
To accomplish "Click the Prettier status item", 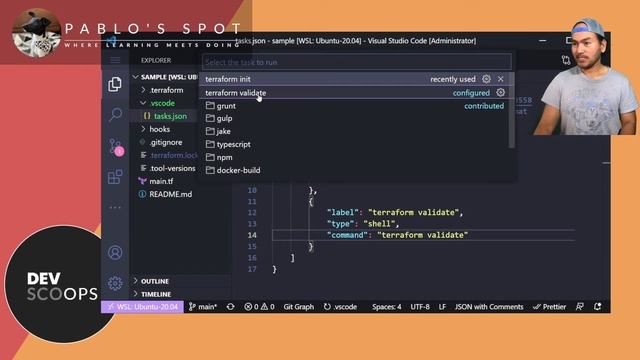I will tap(549, 307).
